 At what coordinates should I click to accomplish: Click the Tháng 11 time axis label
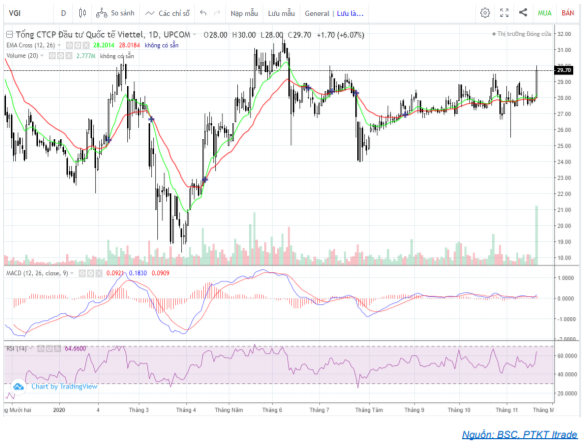click(507, 410)
